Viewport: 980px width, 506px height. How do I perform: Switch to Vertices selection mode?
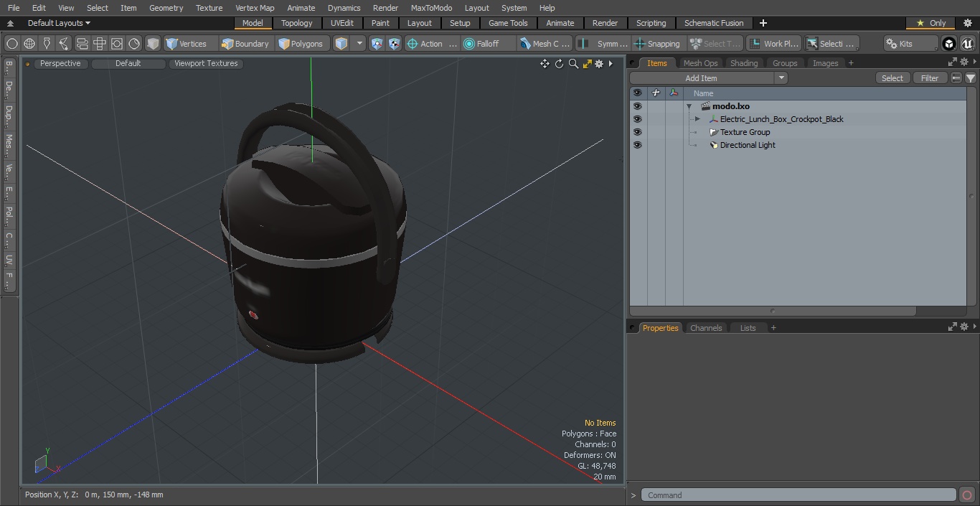(x=187, y=44)
